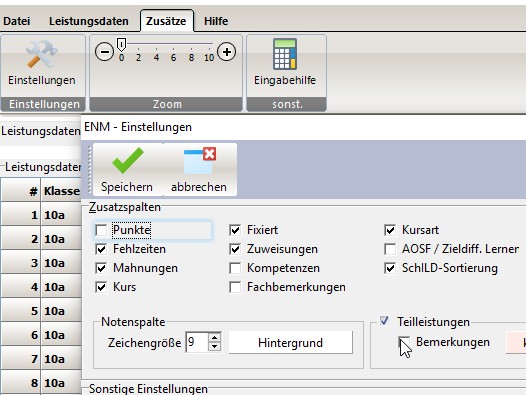Screen dimensions: 526x395
Task: Click the zoom in plus icon
Action: coord(226,52)
